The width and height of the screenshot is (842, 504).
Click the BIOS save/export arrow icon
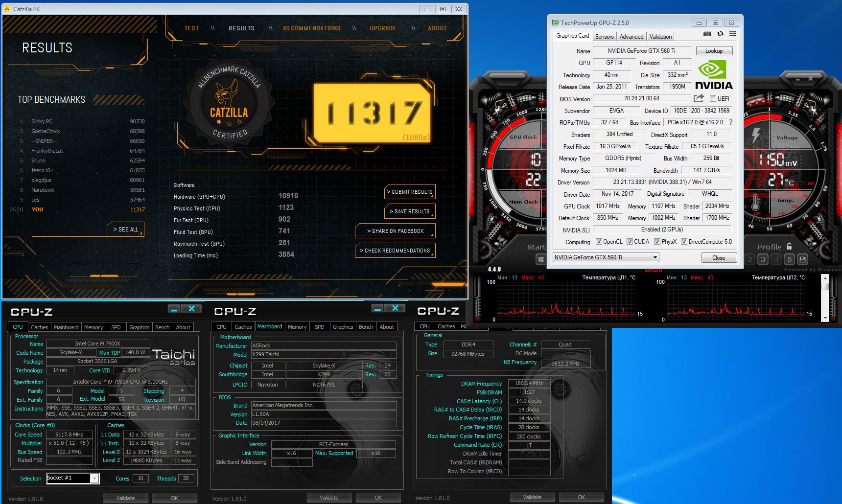click(699, 98)
